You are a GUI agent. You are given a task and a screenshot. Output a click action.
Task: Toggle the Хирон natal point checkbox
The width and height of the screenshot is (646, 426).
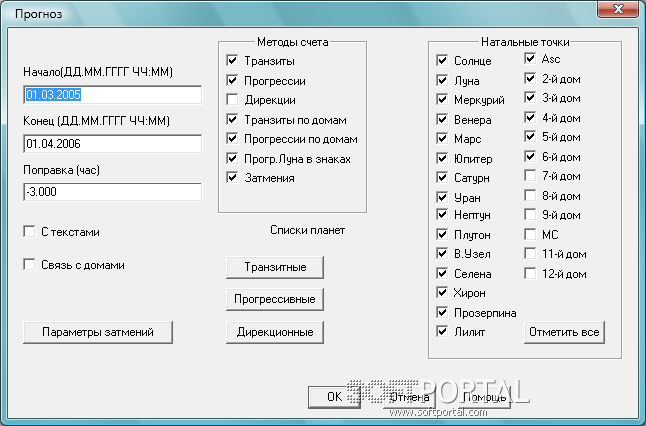pos(443,293)
